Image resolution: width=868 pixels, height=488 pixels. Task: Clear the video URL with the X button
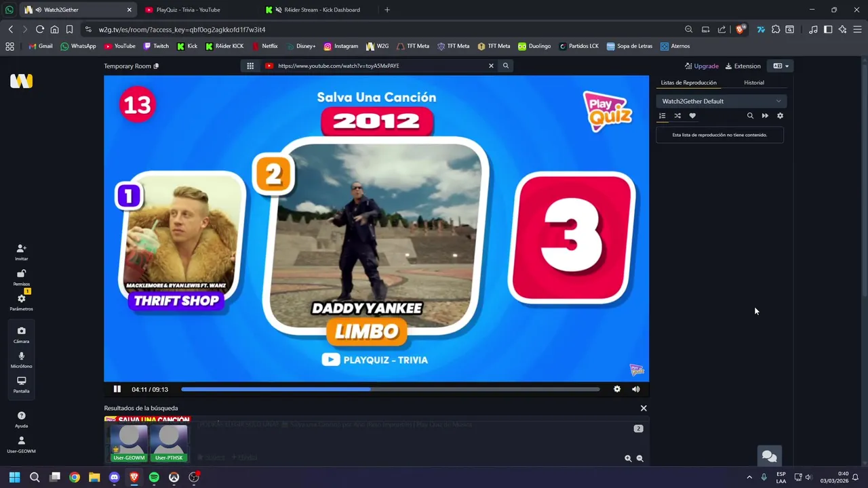coord(491,66)
